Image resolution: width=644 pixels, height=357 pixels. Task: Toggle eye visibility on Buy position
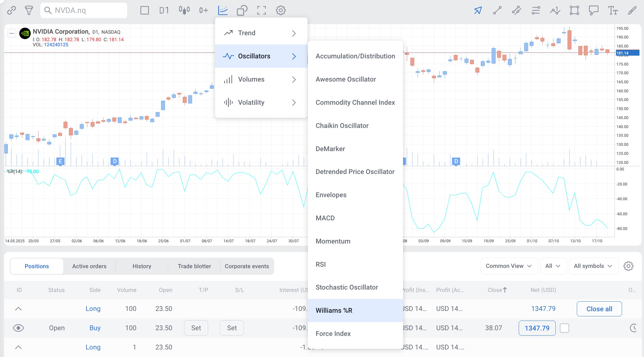point(18,328)
